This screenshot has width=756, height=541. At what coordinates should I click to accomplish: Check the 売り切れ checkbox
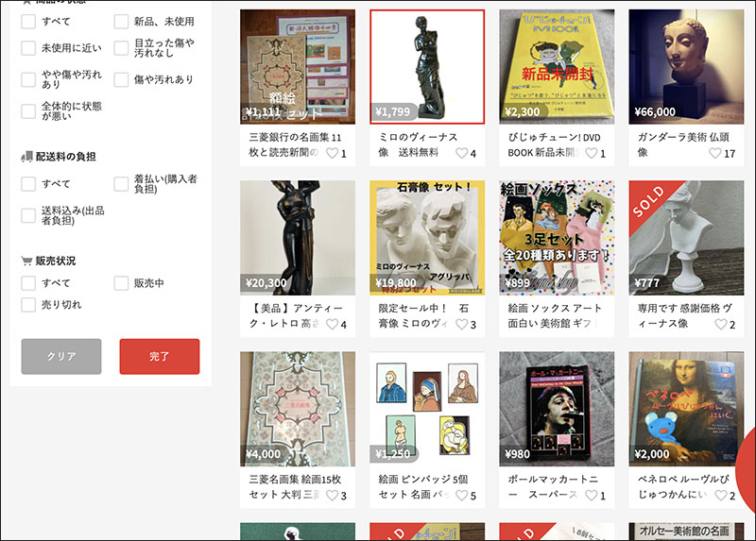click(28, 304)
